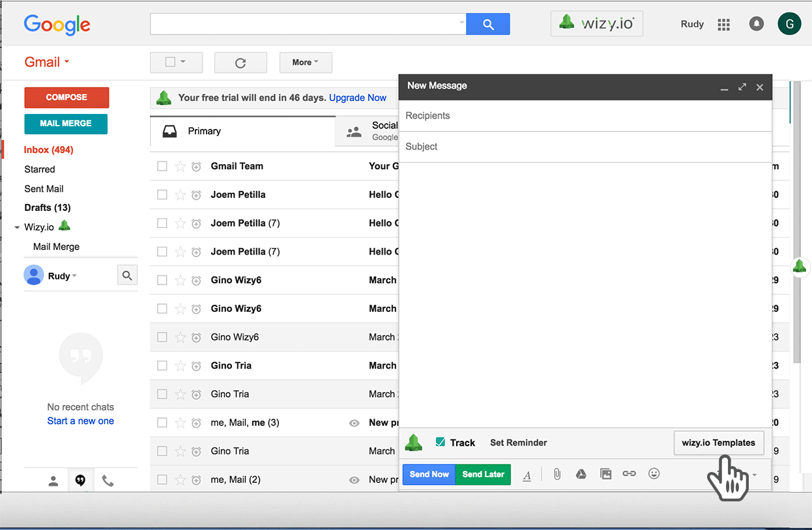Open the select-all dropdown arrow
The image size is (812, 530).
tap(183, 62)
